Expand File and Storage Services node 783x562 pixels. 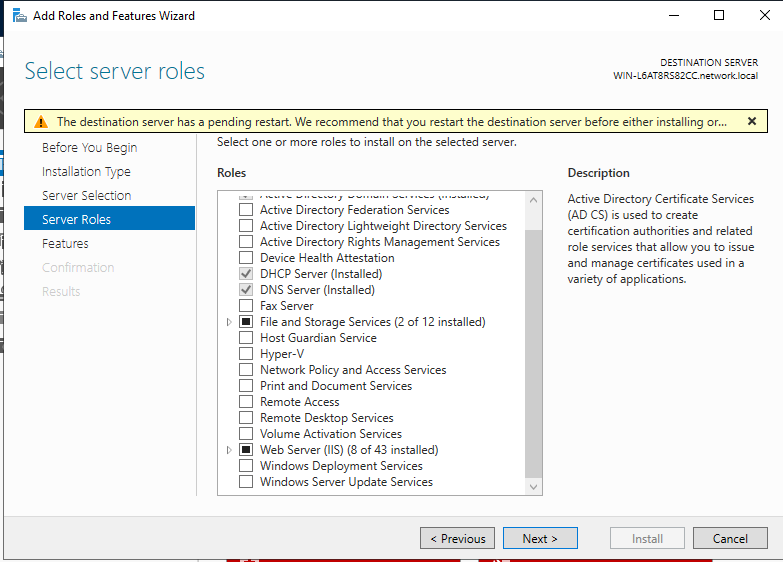[229, 322]
